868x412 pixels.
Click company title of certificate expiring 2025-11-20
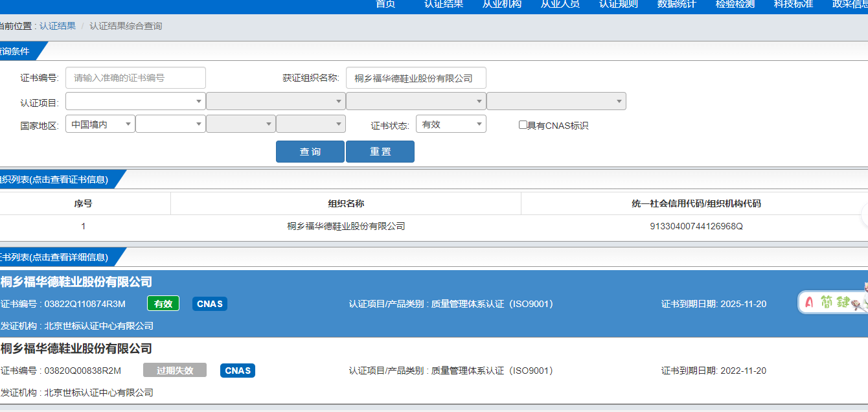click(x=76, y=282)
